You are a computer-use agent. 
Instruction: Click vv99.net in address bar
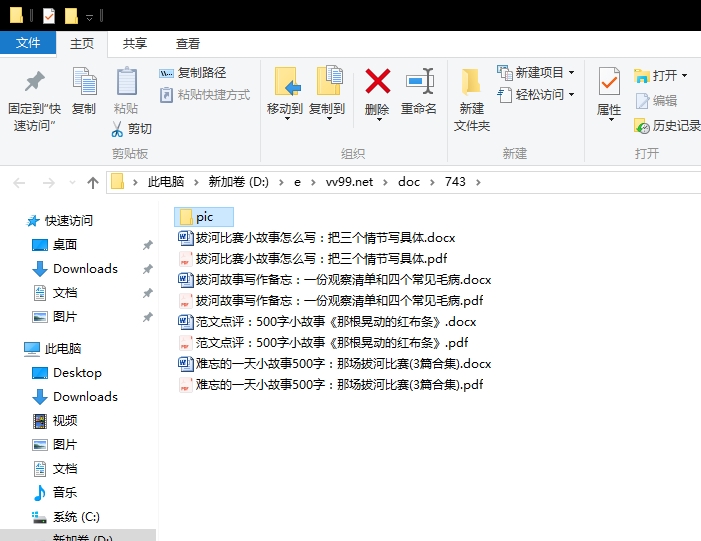click(349, 182)
